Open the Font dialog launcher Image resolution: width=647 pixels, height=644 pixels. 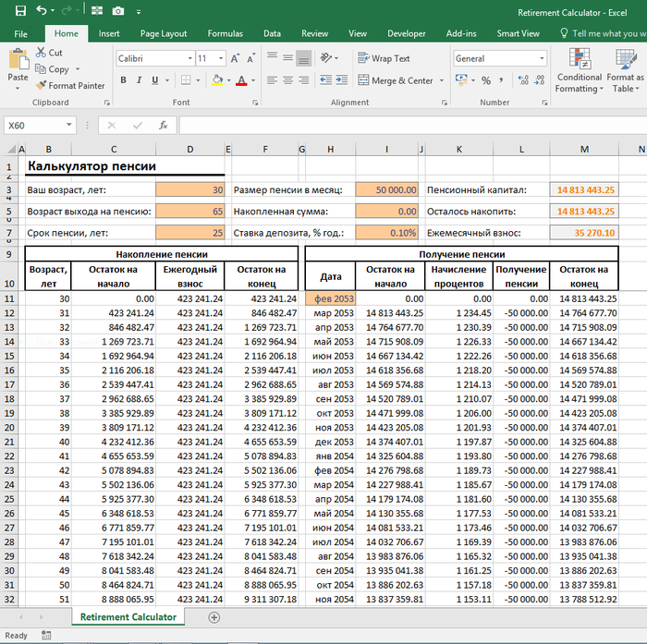tap(255, 103)
